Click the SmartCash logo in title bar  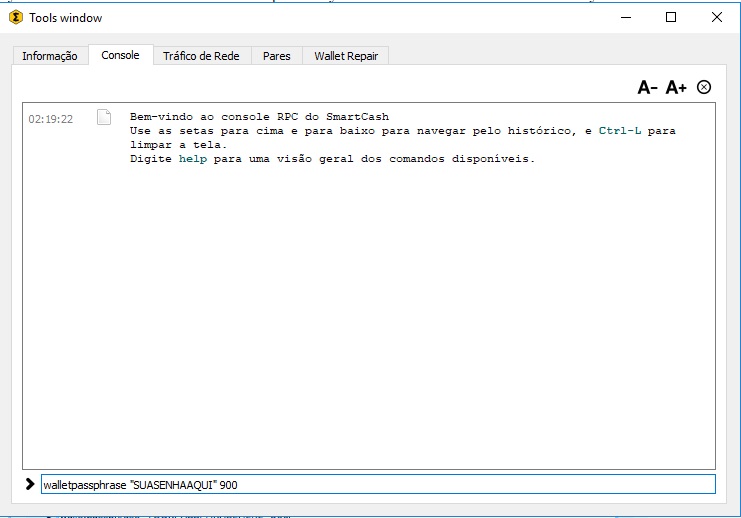(x=16, y=17)
